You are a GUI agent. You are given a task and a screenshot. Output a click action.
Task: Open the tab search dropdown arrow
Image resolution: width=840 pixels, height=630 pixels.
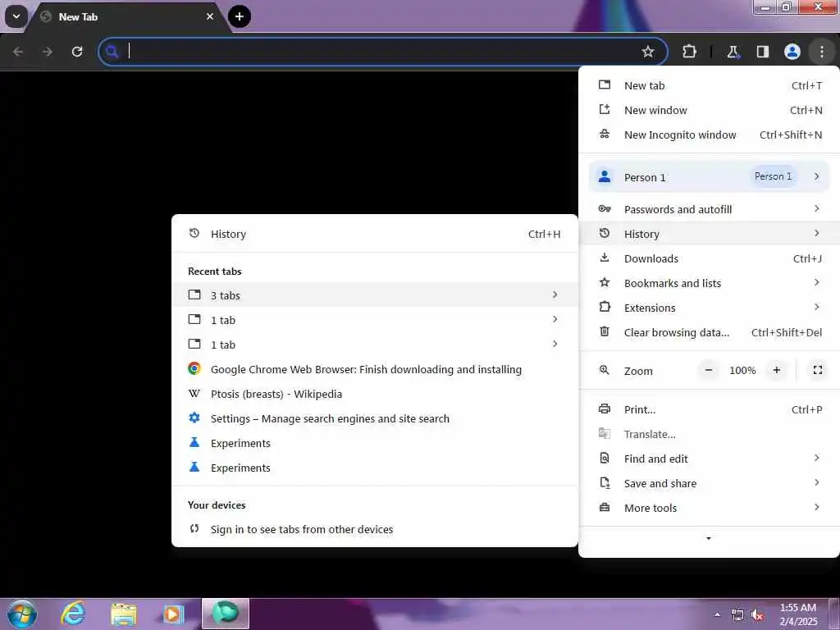pyautogui.click(x=16, y=16)
